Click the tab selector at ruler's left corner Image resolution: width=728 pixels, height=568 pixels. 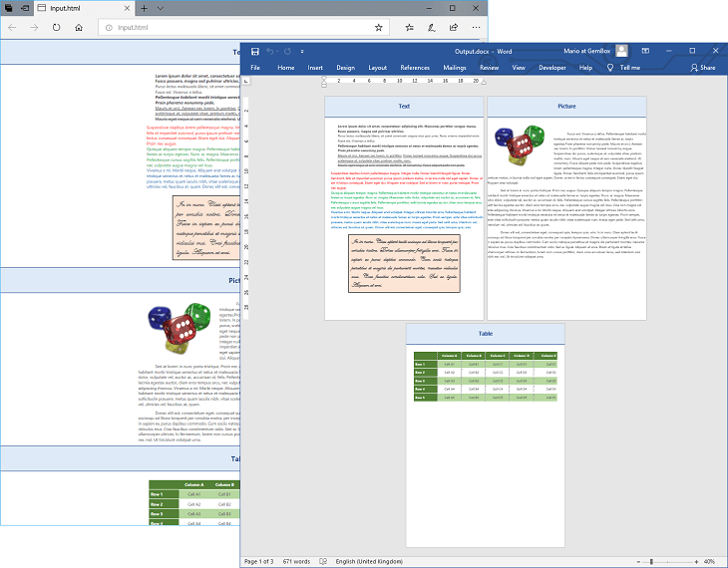point(246,82)
